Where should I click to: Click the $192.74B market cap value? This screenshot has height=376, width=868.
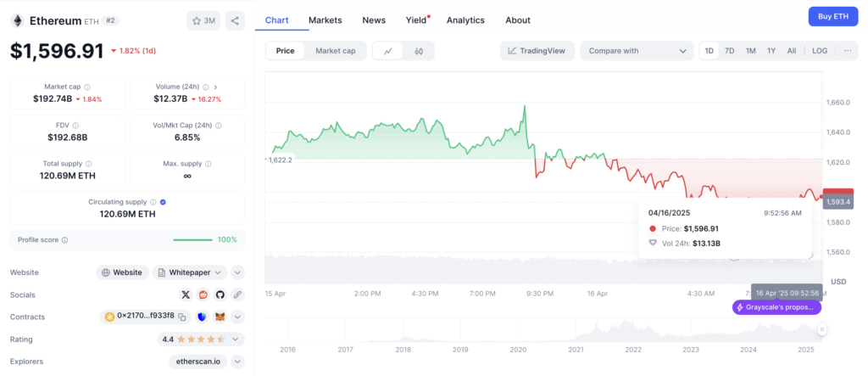(x=53, y=99)
